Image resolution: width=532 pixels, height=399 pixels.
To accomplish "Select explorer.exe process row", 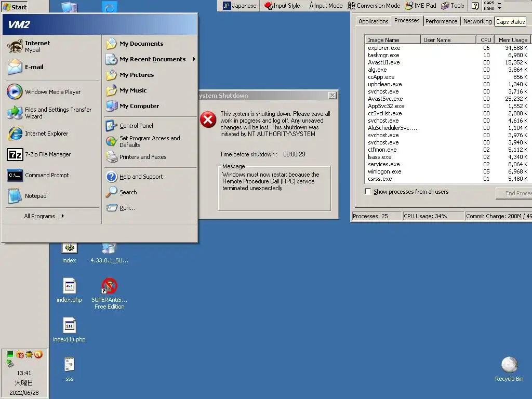I will 448,48.
